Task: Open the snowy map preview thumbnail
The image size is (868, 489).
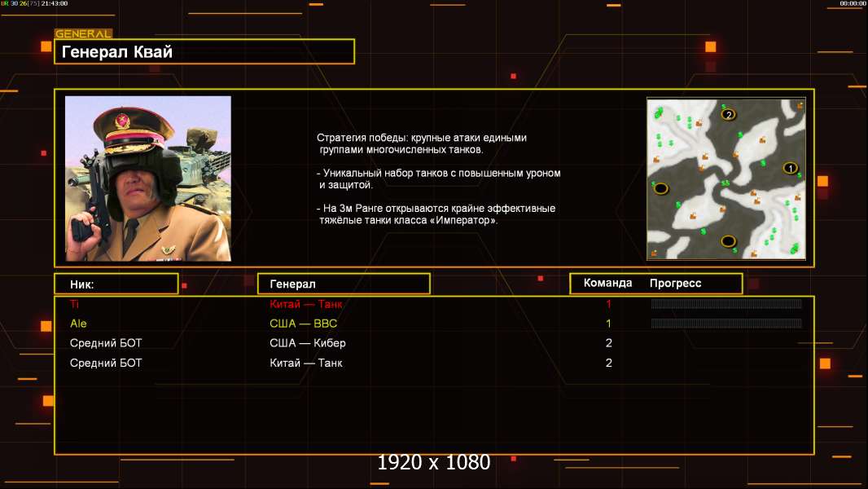Action: pos(726,178)
